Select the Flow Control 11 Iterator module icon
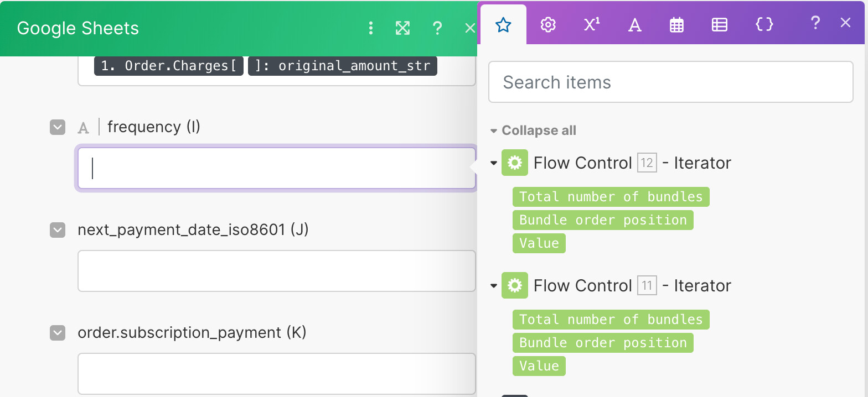868x397 pixels. click(x=515, y=286)
